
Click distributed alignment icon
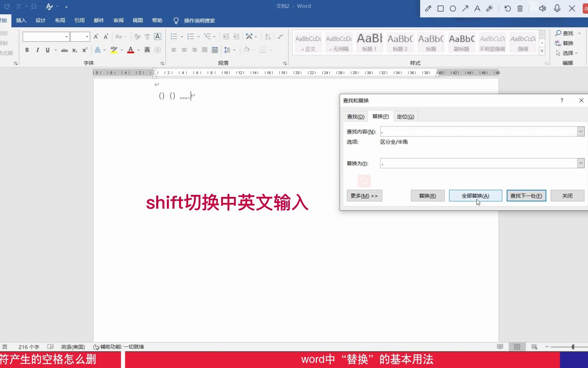coord(215,50)
